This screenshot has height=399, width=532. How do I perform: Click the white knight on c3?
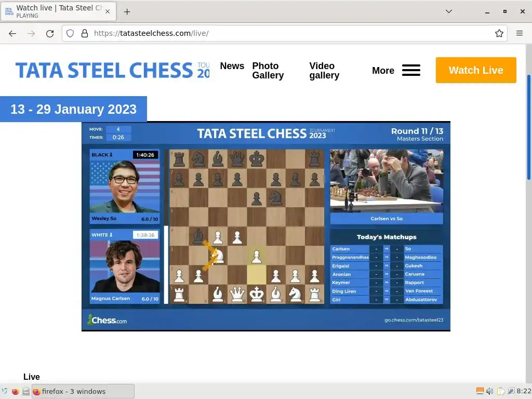(218, 256)
